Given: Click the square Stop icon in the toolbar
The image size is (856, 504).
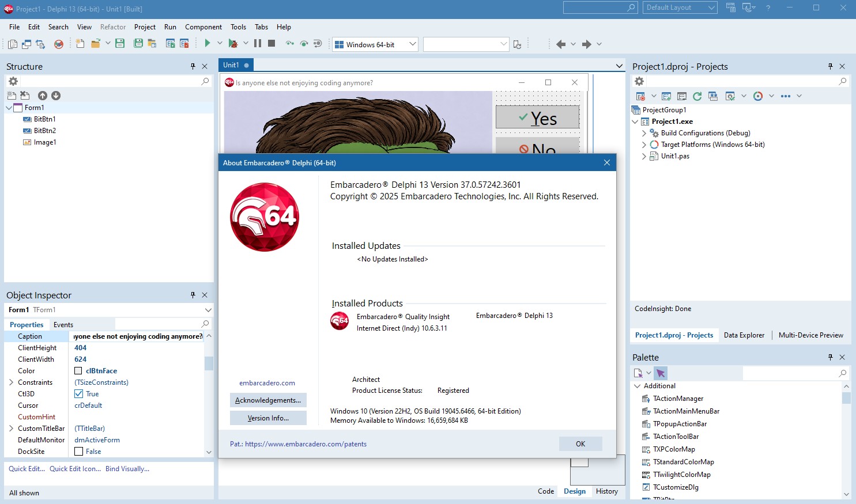Looking at the screenshot, I should pyautogui.click(x=271, y=43).
